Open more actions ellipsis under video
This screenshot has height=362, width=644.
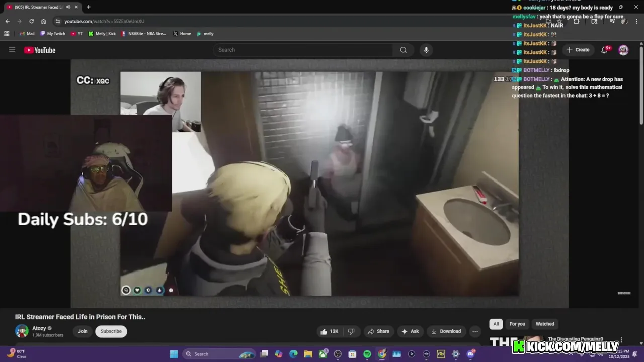coord(475,331)
